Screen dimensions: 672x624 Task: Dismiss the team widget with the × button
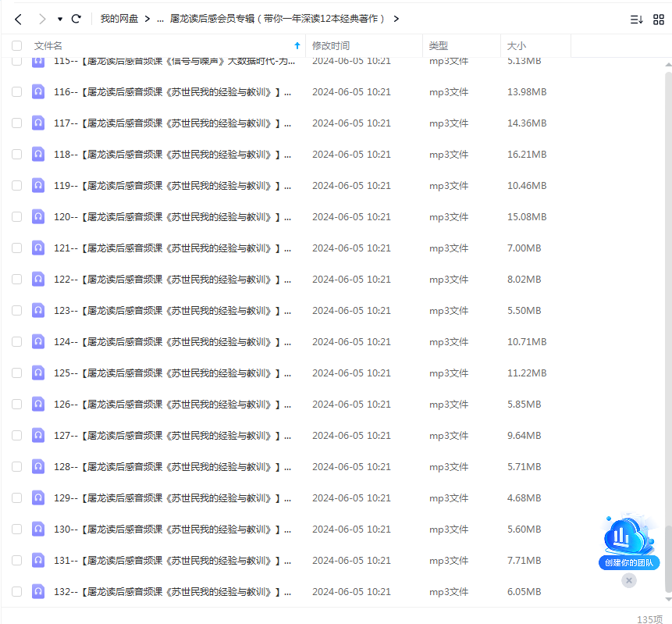click(x=629, y=580)
